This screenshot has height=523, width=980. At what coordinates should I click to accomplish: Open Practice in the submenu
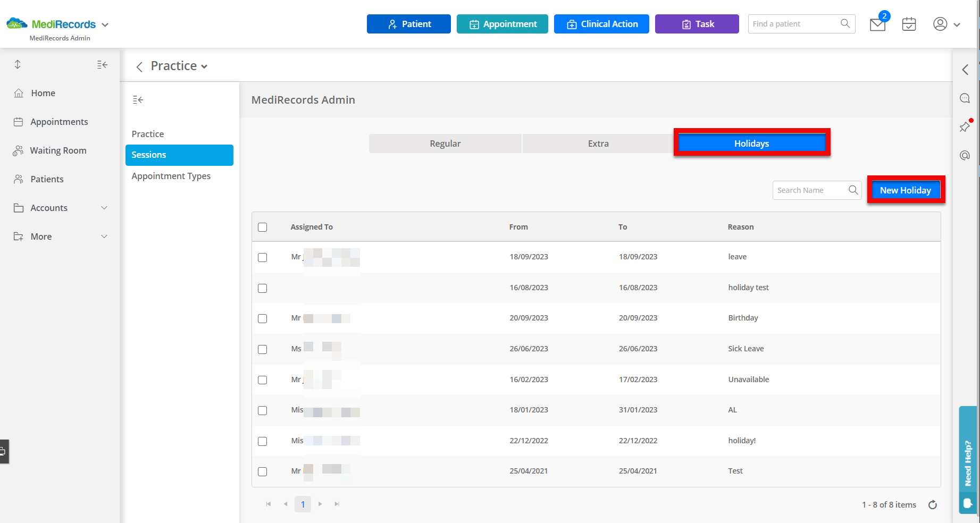pyautogui.click(x=148, y=134)
